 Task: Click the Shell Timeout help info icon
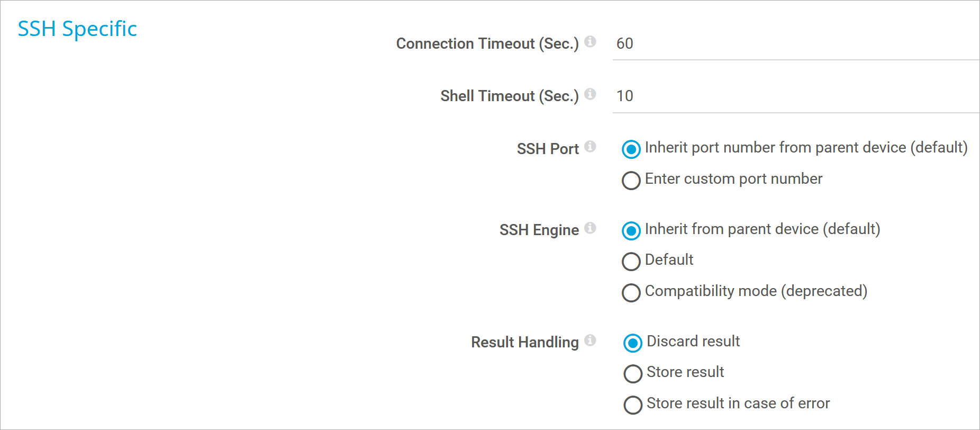click(x=591, y=94)
